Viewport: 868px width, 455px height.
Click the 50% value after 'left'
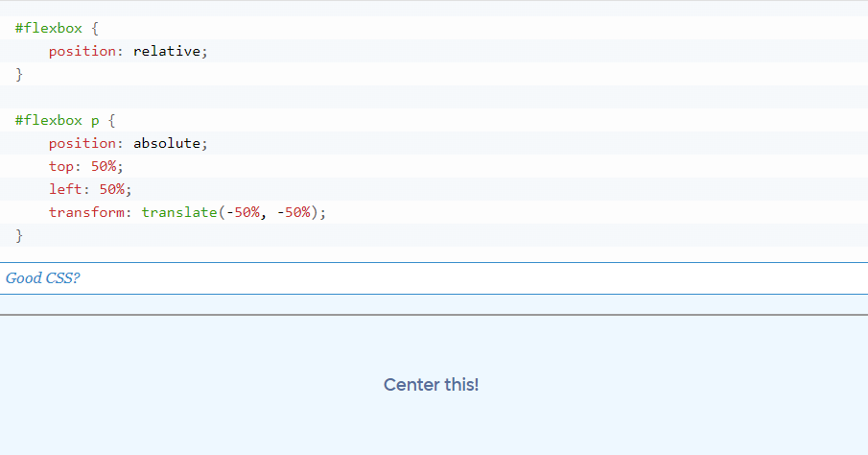(112, 189)
